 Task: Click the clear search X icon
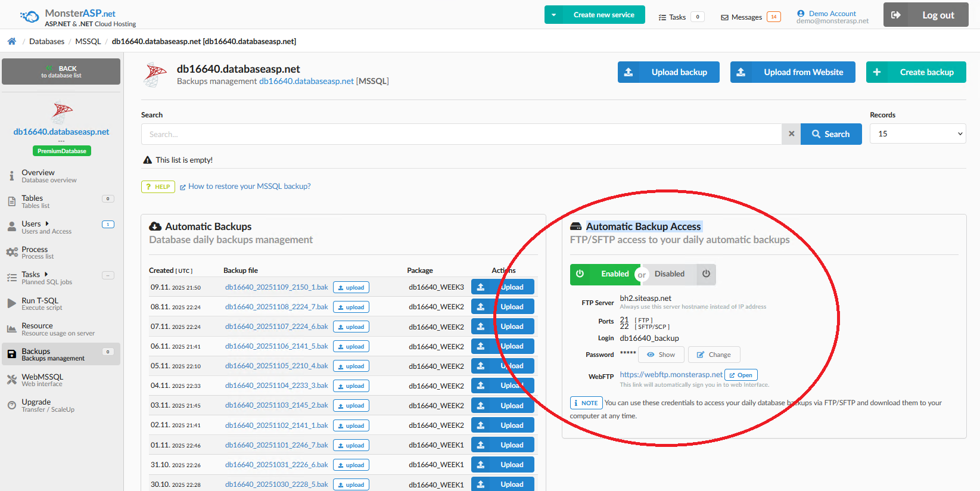tap(791, 134)
